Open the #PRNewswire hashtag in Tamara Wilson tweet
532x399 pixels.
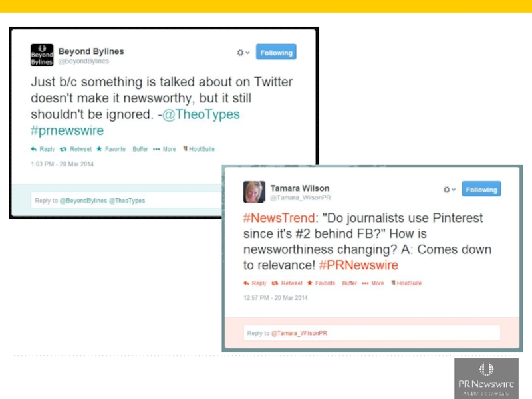[x=358, y=265]
